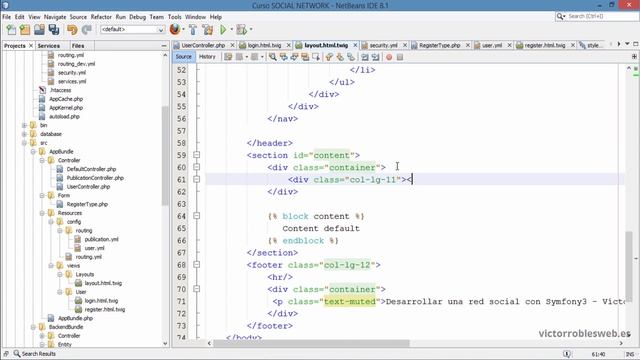640x360 pixels.
Task: Click the Source view button
Action: [x=183, y=57]
